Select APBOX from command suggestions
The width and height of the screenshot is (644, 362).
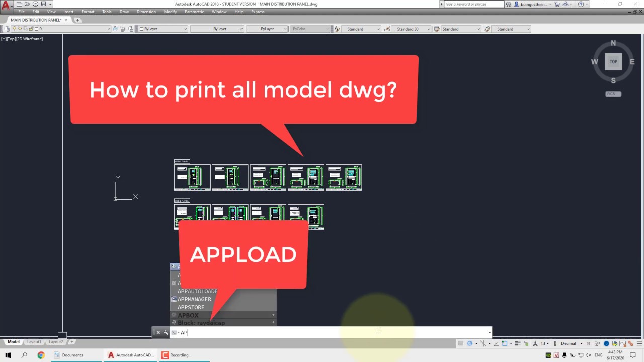pos(223,315)
